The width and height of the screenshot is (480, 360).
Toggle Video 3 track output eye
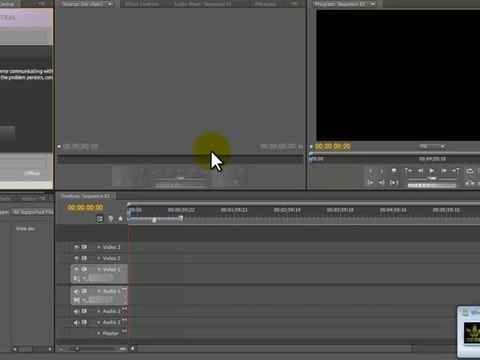point(76,247)
